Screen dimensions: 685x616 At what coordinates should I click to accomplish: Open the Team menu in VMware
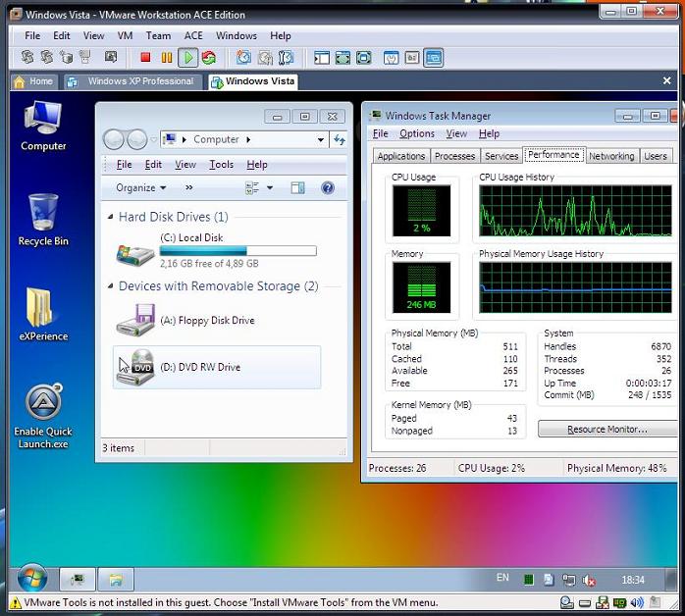pyautogui.click(x=158, y=35)
